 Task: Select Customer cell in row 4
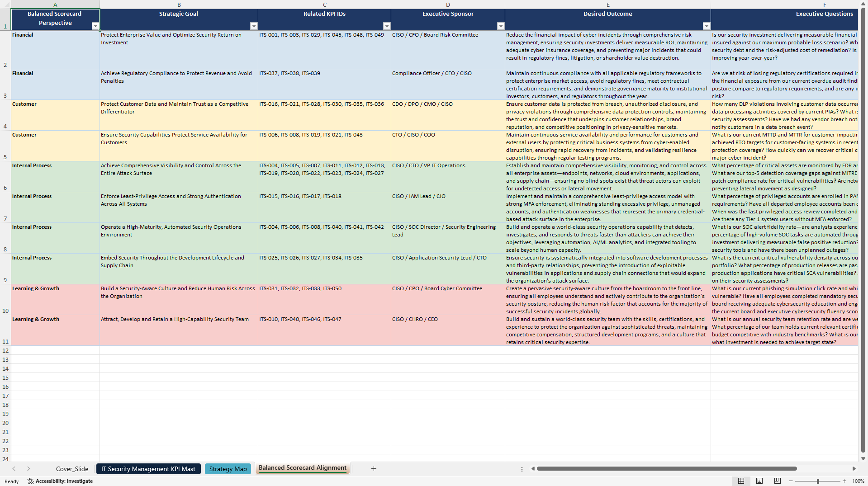55,115
